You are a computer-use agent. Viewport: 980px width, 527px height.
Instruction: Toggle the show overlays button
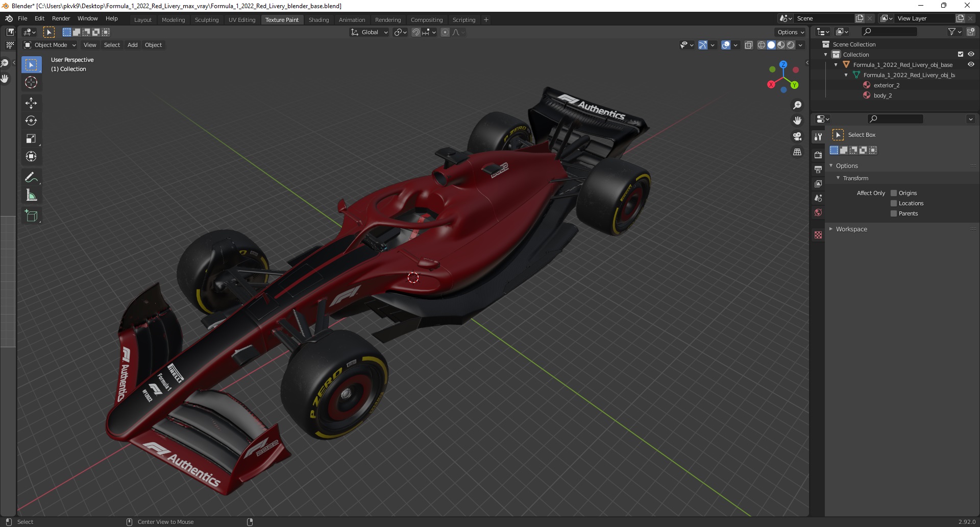(726, 45)
